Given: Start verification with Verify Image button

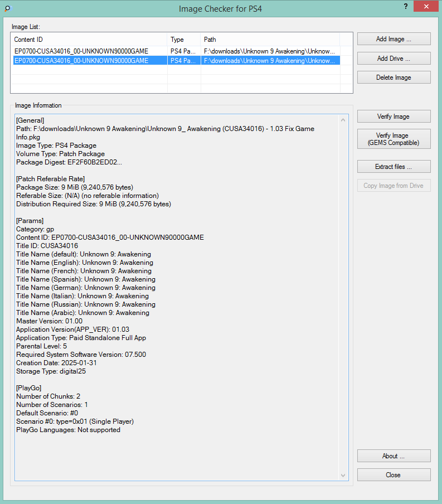Looking at the screenshot, I should (394, 117).
